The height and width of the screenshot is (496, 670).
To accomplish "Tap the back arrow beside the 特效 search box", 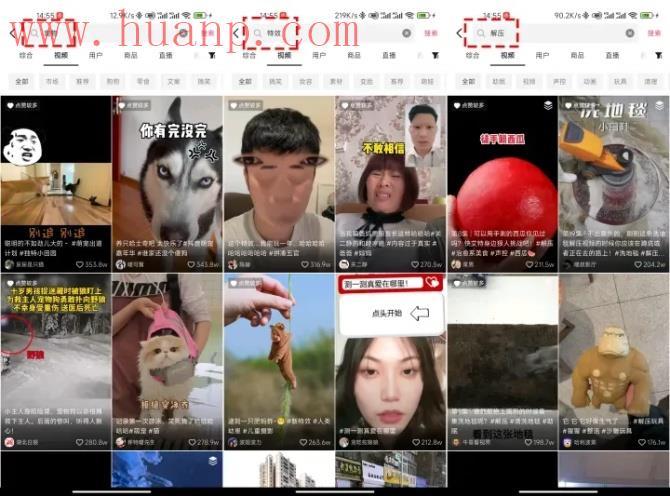I will 236,33.
